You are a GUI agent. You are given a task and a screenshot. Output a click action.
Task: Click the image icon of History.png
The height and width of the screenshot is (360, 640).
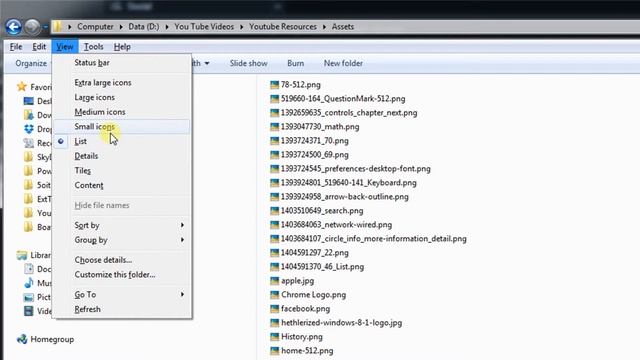click(x=274, y=337)
